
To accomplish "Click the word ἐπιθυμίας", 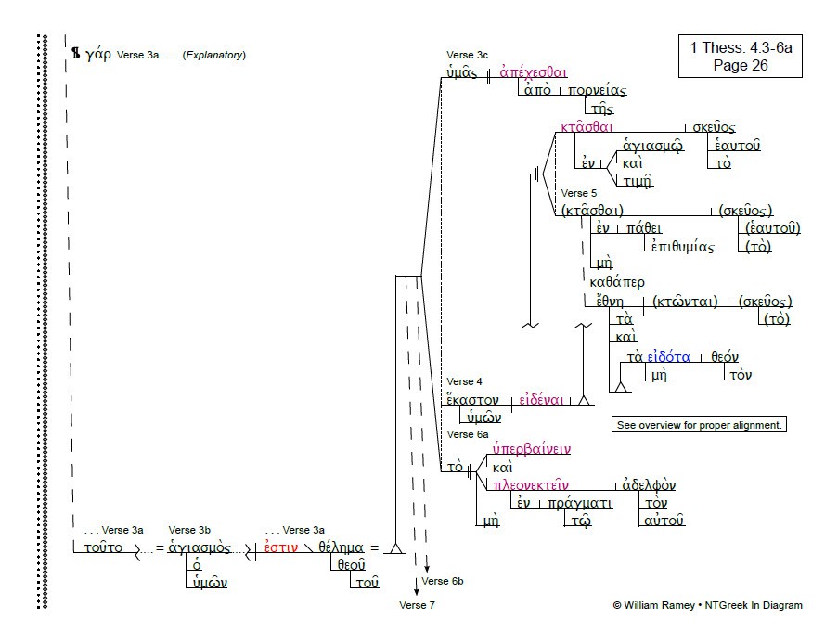I will [x=683, y=246].
